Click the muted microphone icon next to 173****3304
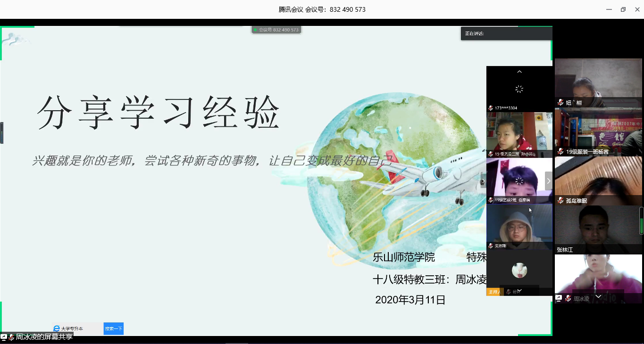Viewport: 644px width, 344px height. coord(491,108)
